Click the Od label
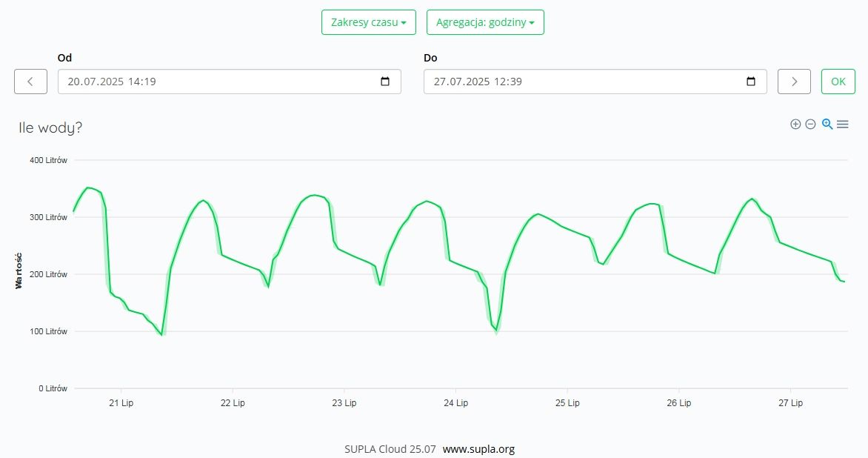Screen dimensions: 868x458 click(64, 58)
